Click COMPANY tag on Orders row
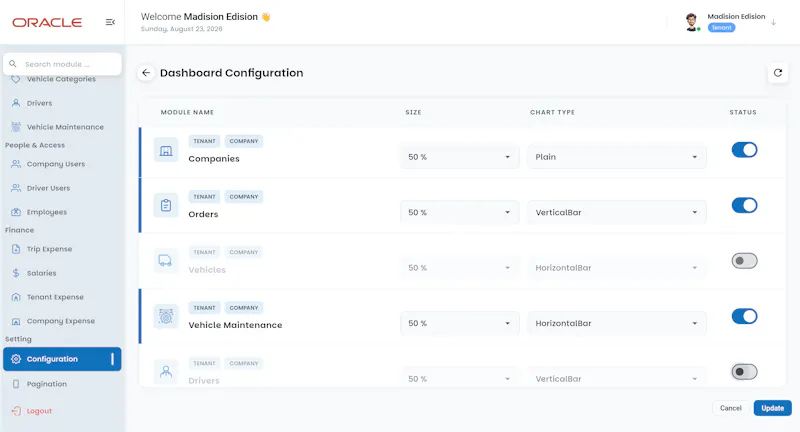 pos(244,197)
